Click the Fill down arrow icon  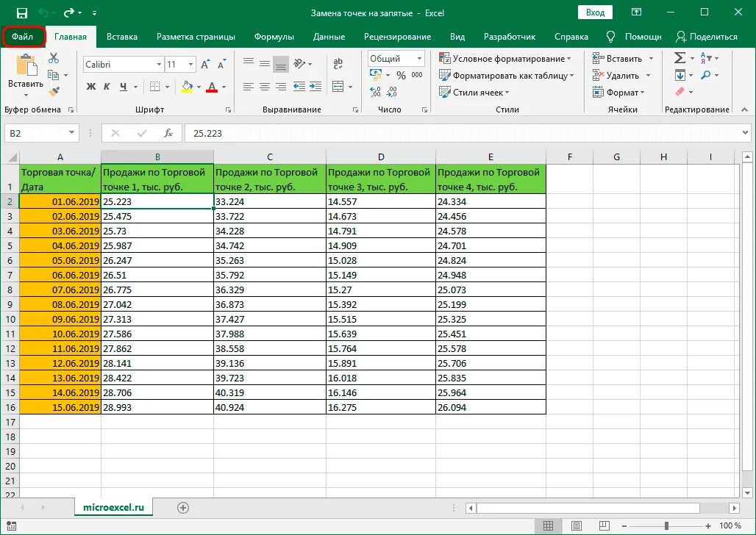(x=680, y=75)
